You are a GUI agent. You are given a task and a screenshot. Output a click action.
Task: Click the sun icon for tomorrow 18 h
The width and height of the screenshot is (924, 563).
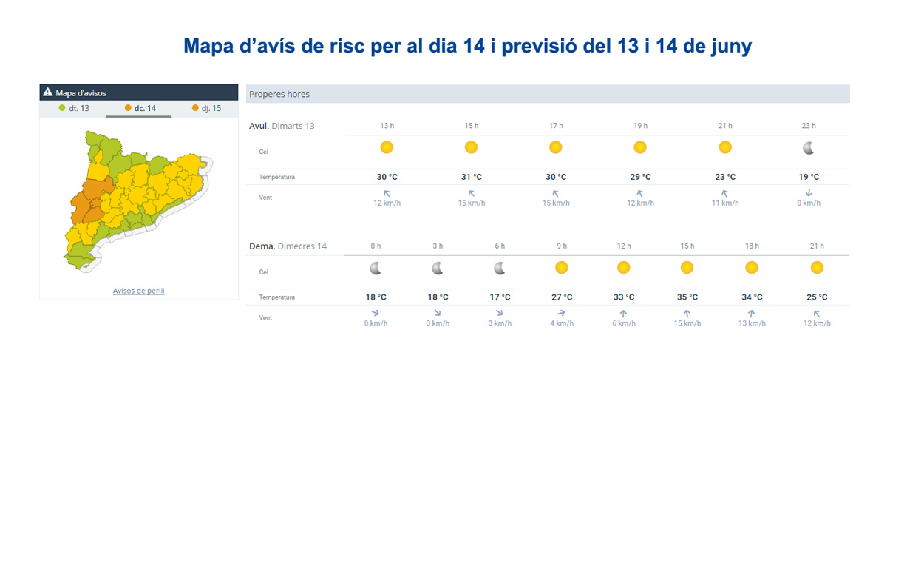(752, 267)
